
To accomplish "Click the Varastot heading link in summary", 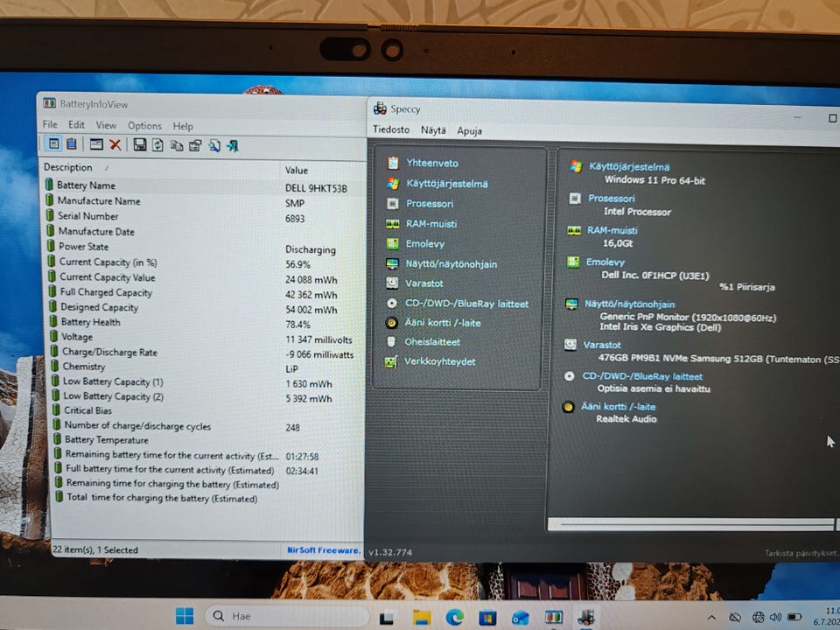I will pos(602,345).
